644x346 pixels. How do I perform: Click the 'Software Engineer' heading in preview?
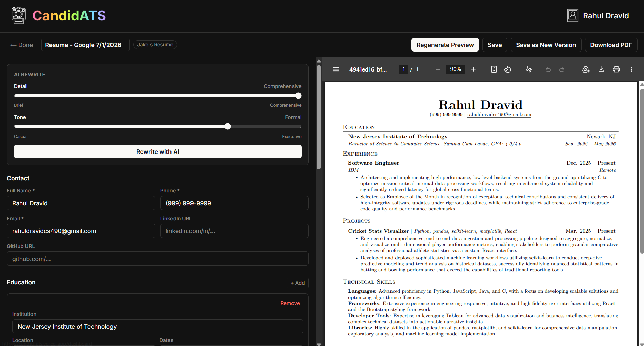click(x=374, y=163)
